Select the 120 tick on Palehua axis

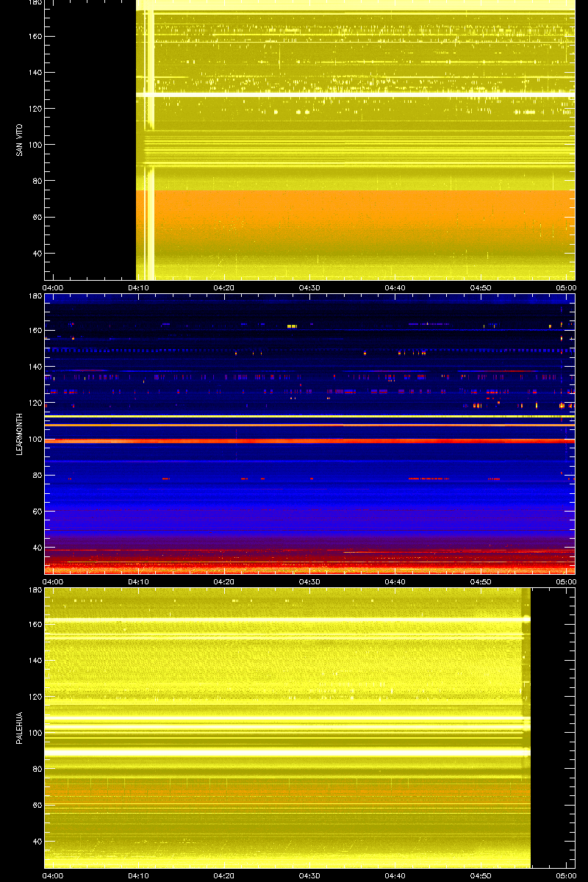[x=35, y=697]
